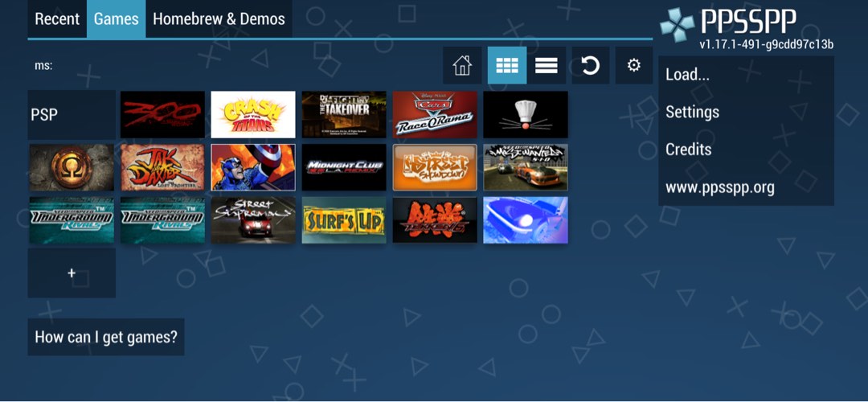Click the PPSSPP logo icon
The height and width of the screenshot is (402, 868).
[x=678, y=25]
